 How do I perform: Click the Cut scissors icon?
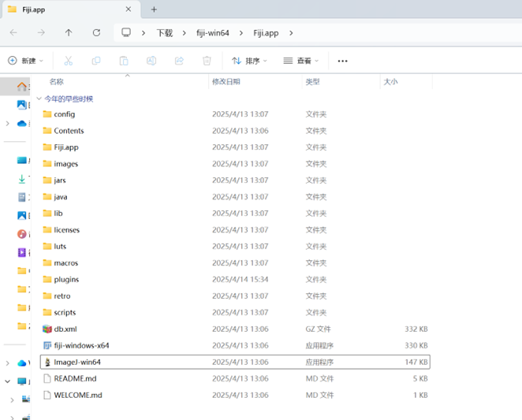[x=69, y=61]
